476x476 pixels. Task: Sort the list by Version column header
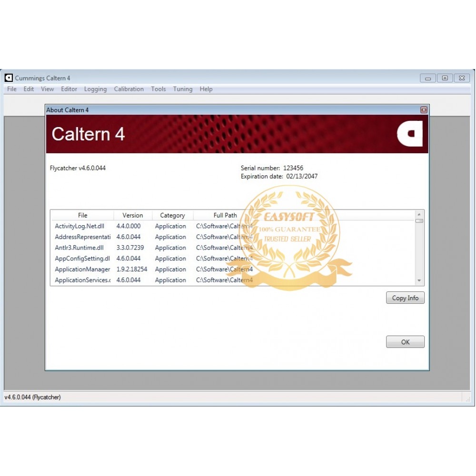click(x=133, y=215)
